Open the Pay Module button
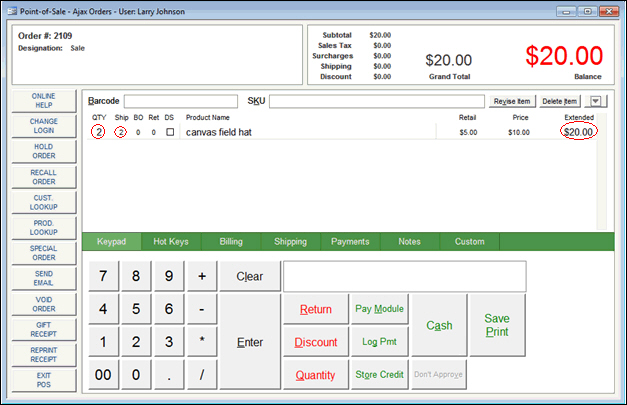 click(x=379, y=309)
